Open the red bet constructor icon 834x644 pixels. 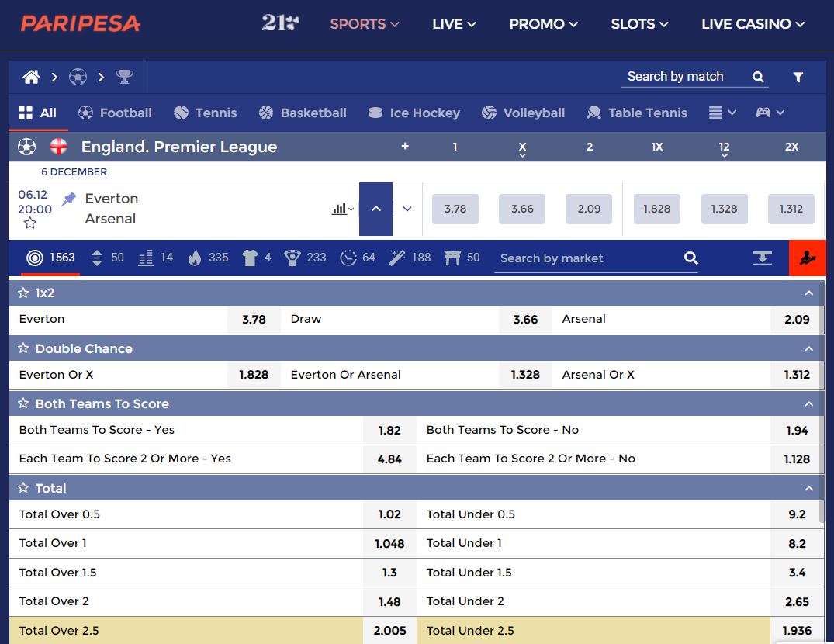[x=808, y=258]
